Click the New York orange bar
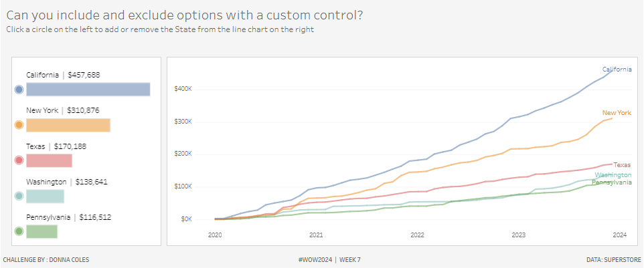Image resolution: width=644 pixels, height=268 pixels. (68, 125)
